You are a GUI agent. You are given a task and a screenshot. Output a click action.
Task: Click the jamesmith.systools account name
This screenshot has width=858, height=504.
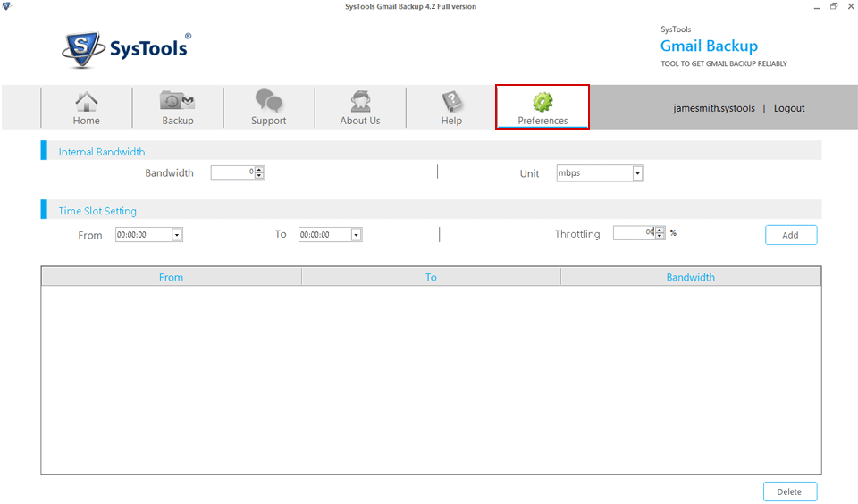(714, 108)
